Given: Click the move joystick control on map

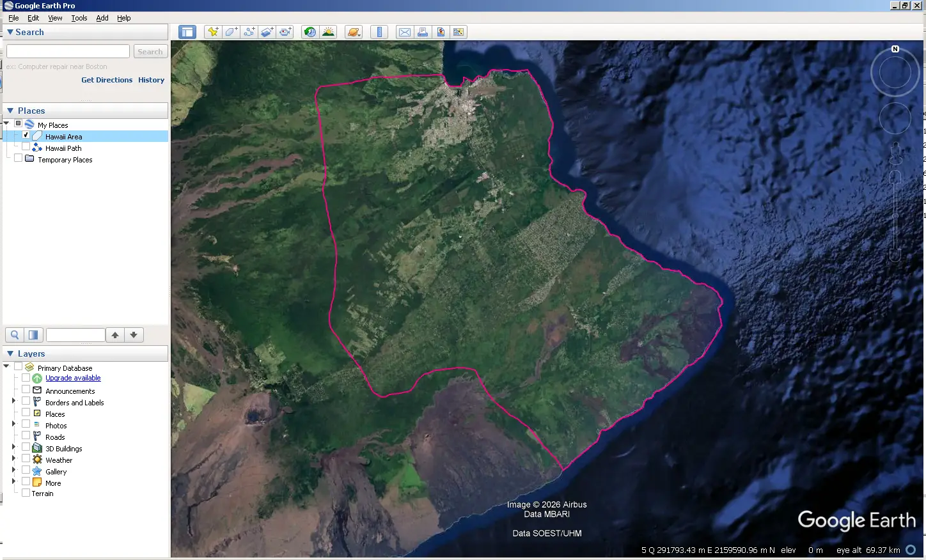Looking at the screenshot, I should [895, 119].
